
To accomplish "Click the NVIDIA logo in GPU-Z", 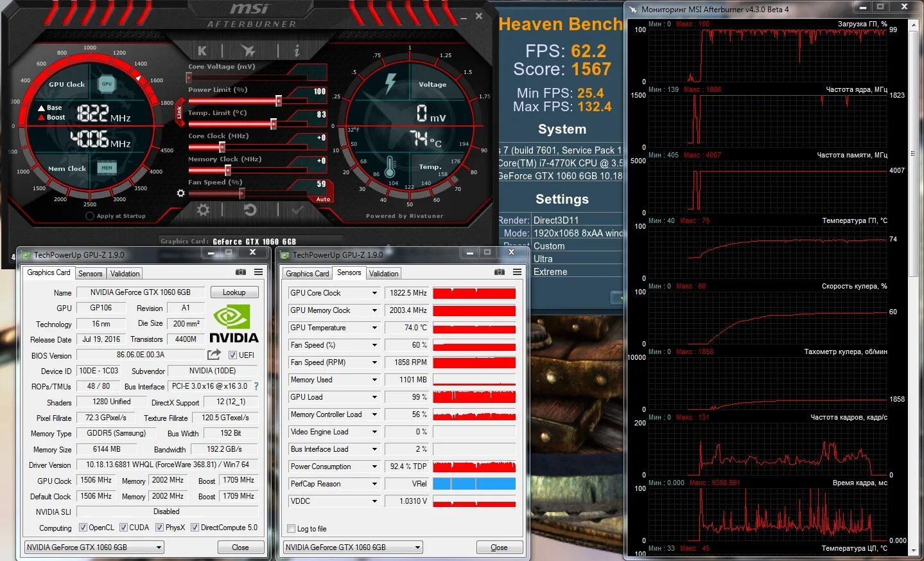I will point(234,325).
